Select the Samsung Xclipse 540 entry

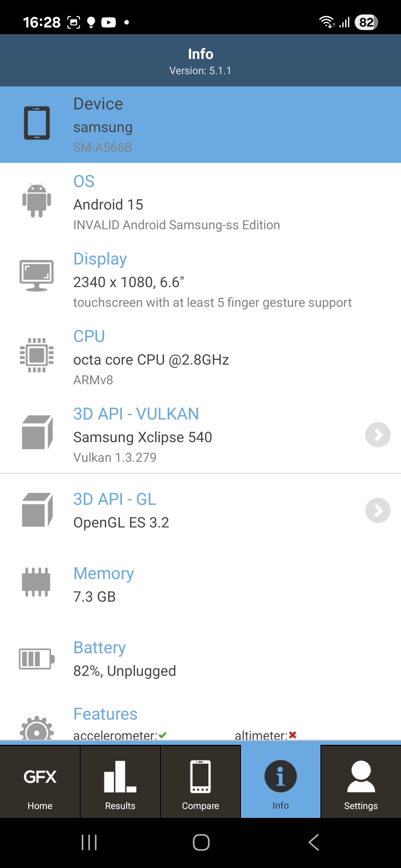tap(143, 437)
